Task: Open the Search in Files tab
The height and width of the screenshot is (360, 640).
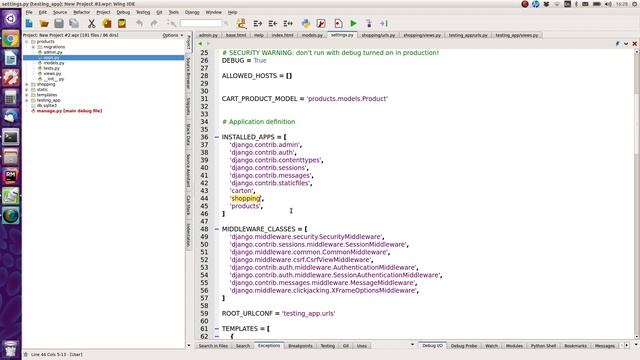Action: coord(213,346)
